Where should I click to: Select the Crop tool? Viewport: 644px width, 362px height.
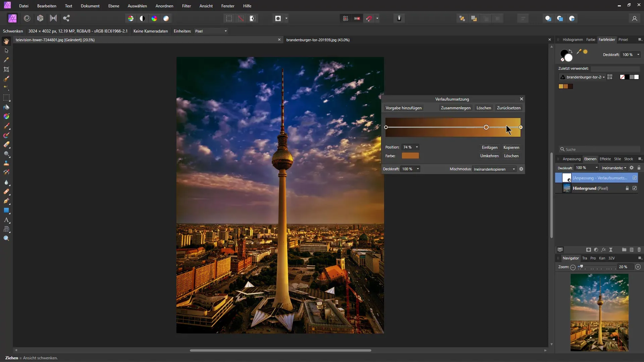[6, 69]
